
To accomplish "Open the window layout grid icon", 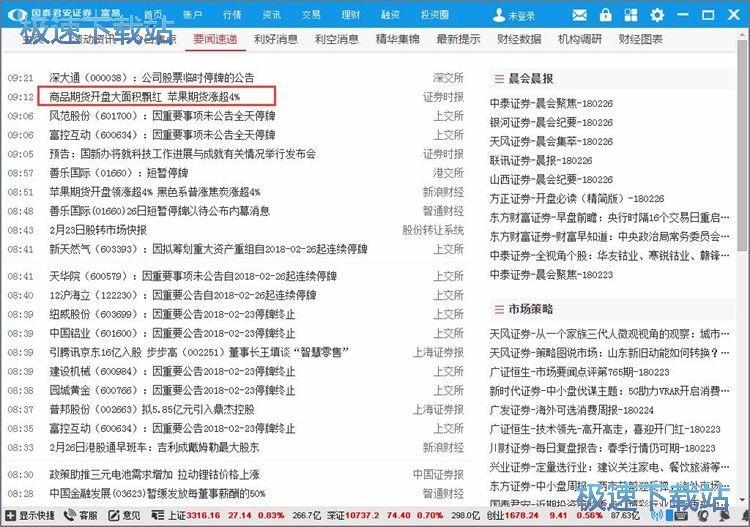I will pyautogui.click(x=631, y=15).
